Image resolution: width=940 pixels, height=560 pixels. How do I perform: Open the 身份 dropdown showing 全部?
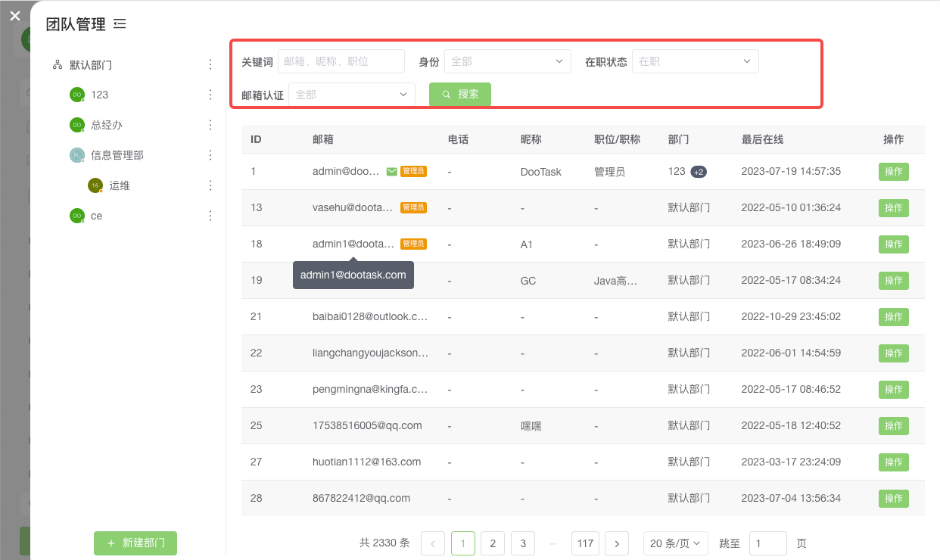(x=507, y=61)
